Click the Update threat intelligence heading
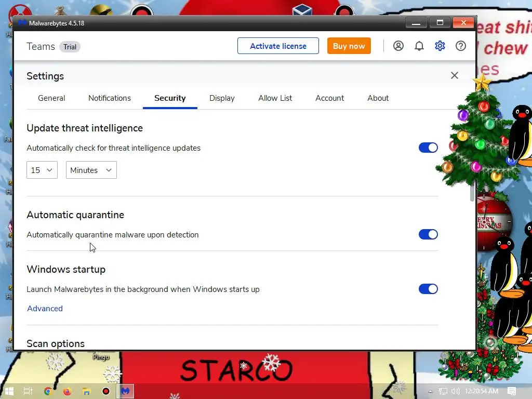The image size is (532, 399). [85, 128]
